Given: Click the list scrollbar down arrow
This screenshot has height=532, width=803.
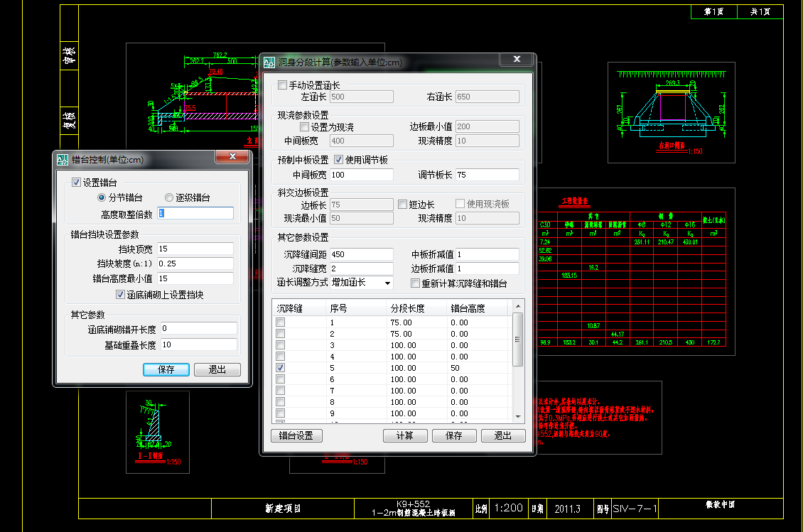Looking at the screenshot, I should tap(518, 417).
